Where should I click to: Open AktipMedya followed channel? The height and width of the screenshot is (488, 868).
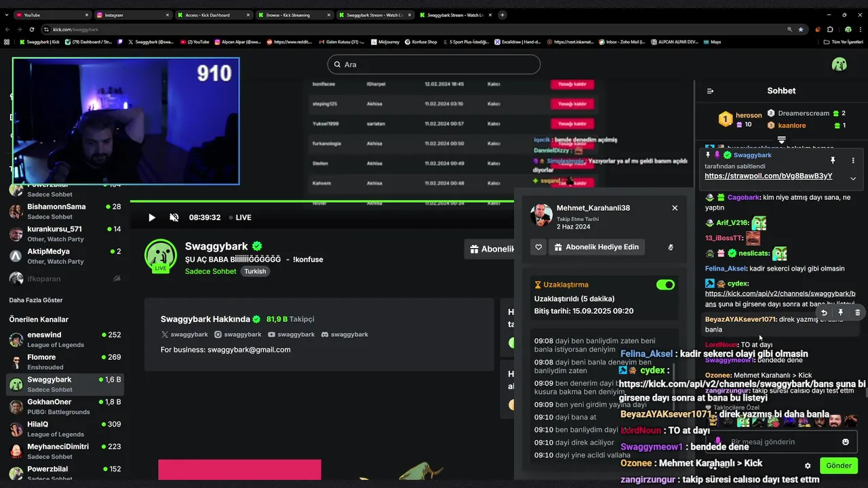click(64, 256)
